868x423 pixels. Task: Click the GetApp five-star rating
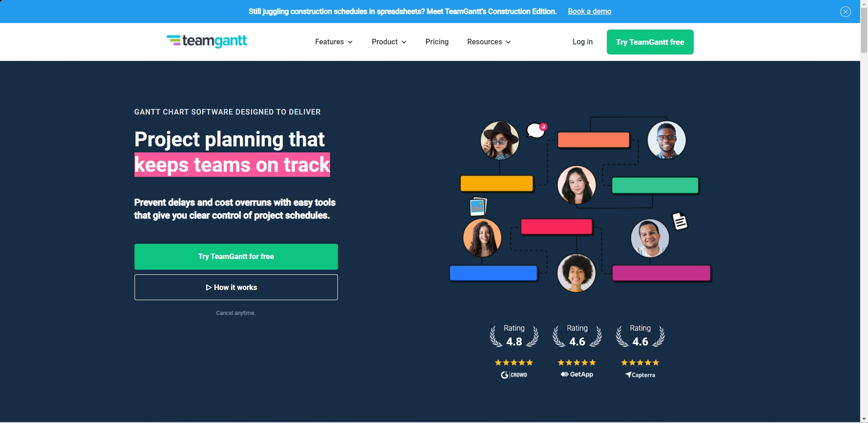(x=577, y=363)
